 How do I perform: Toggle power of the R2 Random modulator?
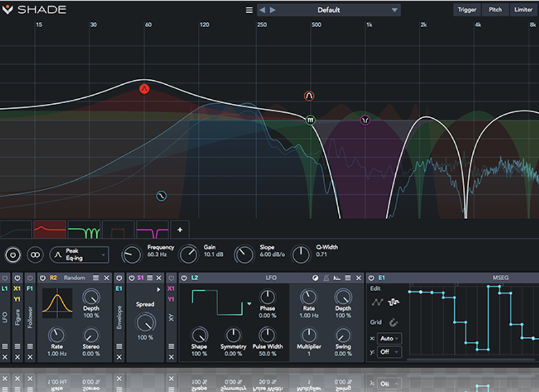(x=43, y=278)
